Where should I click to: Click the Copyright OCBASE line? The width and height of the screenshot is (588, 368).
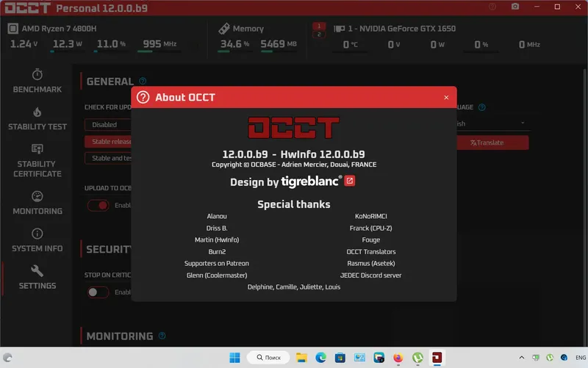click(294, 165)
